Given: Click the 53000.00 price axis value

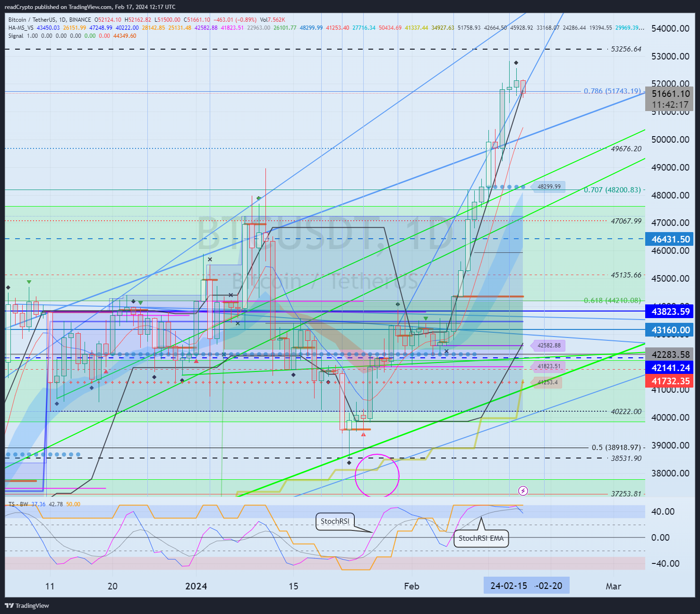Looking at the screenshot, I should pyautogui.click(x=671, y=56).
